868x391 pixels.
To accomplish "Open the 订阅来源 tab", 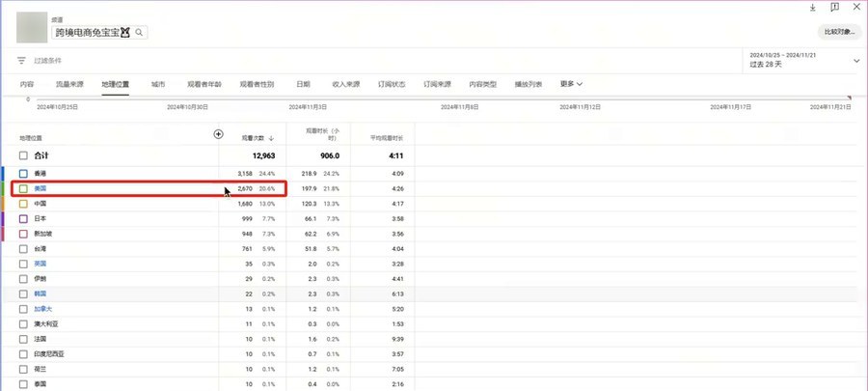I will pyautogui.click(x=437, y=85).
